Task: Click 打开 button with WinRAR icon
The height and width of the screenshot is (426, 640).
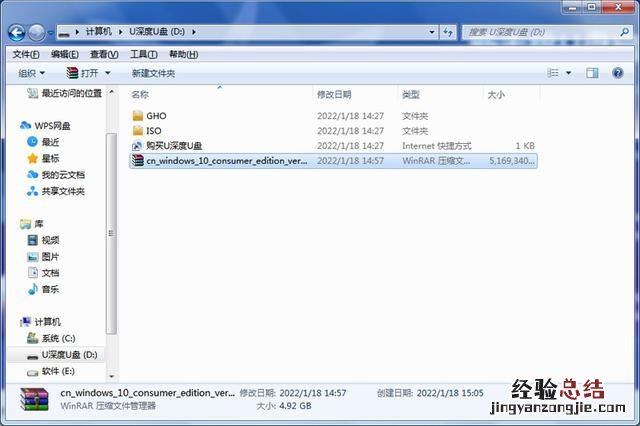Action: (82, 73)
